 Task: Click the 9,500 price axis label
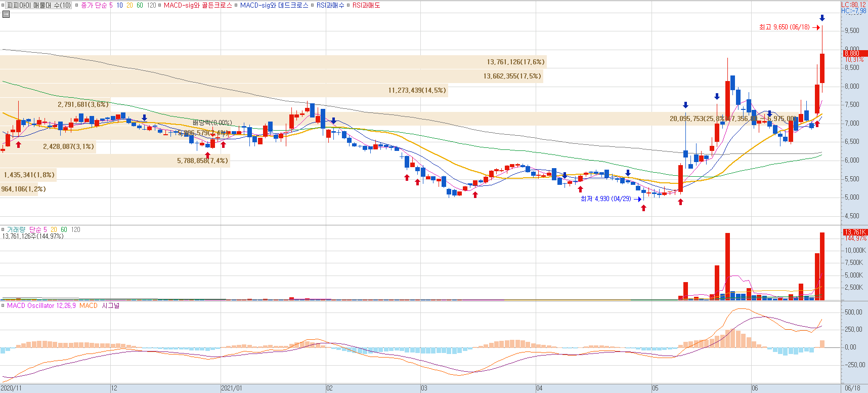click(x=852, y=30)
